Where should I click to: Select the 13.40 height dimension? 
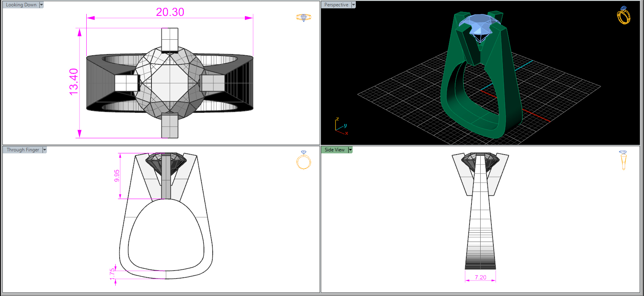click(74, 82)
